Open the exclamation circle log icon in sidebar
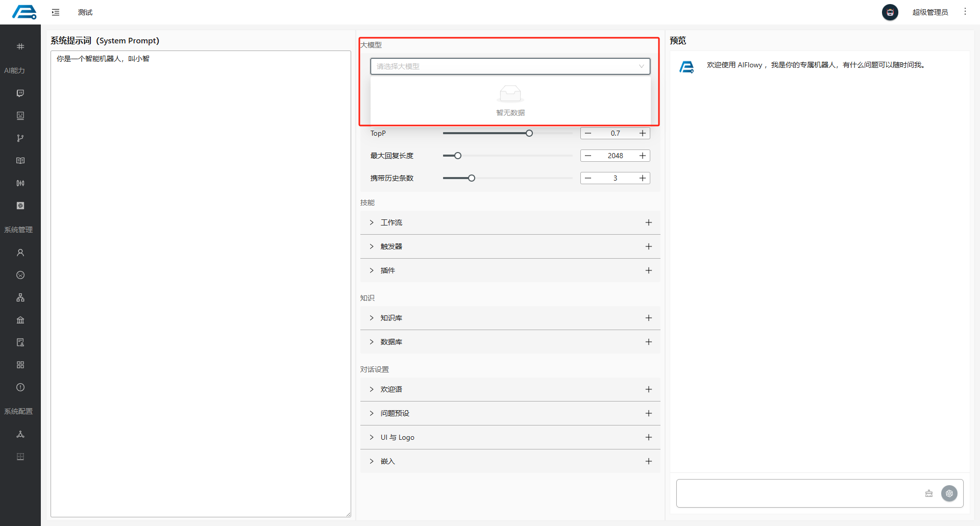 (20, 387)
